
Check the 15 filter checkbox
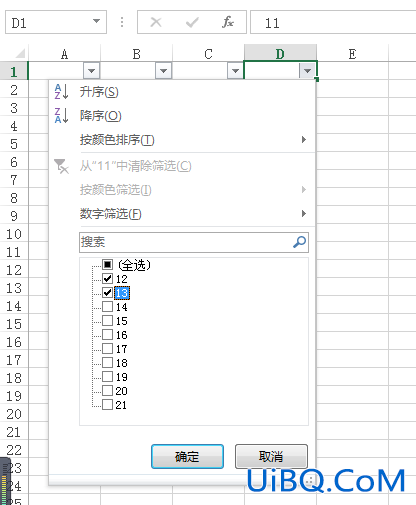(107, 321)
